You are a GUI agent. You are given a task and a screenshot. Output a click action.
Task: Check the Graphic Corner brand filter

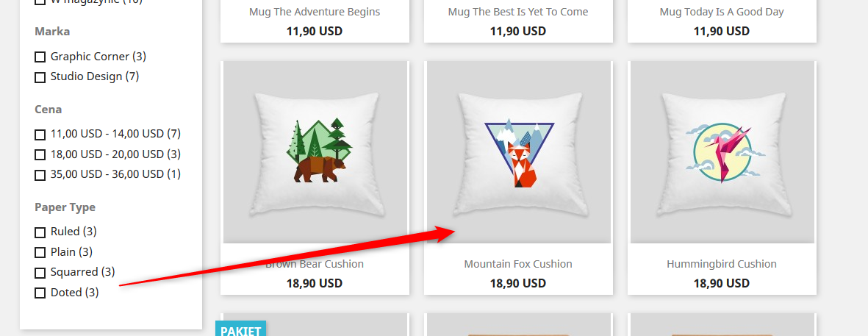point(40,57)
